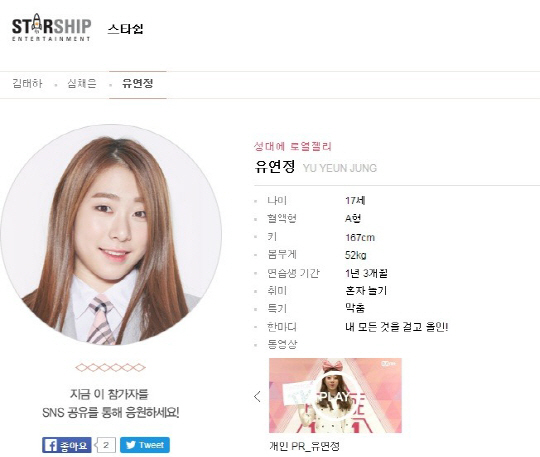Click the Facebook like count bubble

(x=105, y=445)
